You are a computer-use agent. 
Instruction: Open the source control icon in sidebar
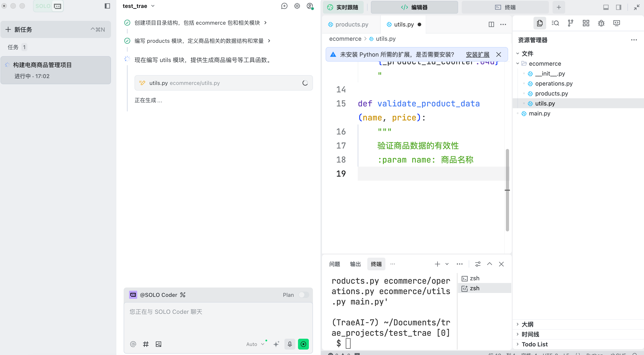(570, 23)
